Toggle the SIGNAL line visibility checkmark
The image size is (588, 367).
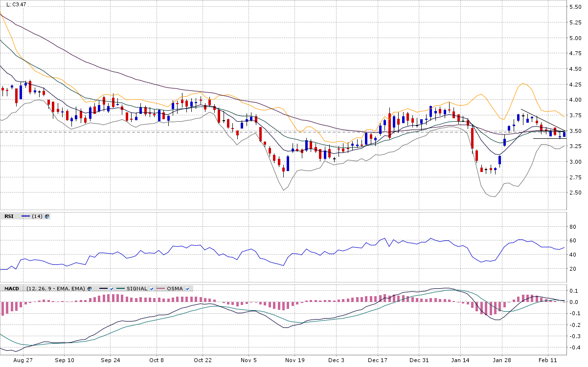tap(152, 289)
